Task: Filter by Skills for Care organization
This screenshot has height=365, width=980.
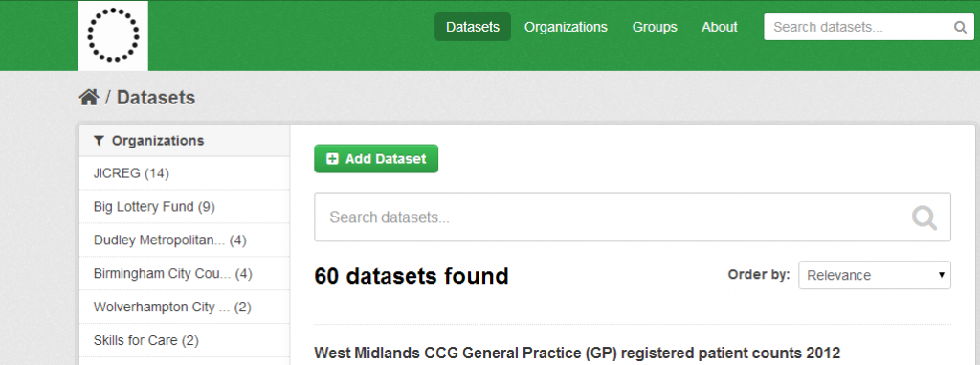Action: (185, 341)
